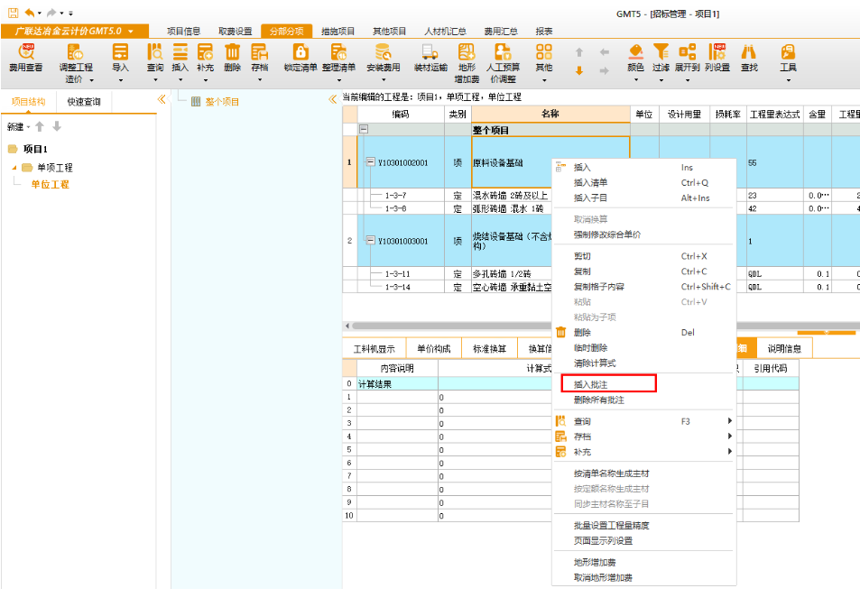
Task: Click the 删除 trash icon in toolbar
Action: (232, 56)
